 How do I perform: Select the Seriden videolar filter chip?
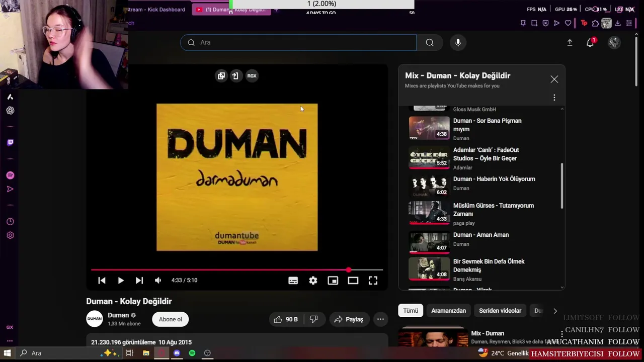[500, 311]
